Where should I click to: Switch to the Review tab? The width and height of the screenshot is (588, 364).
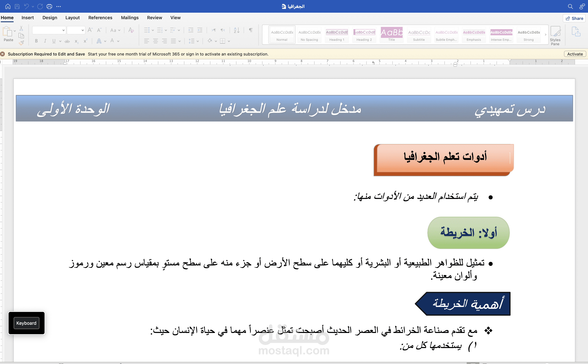(155, 18)
